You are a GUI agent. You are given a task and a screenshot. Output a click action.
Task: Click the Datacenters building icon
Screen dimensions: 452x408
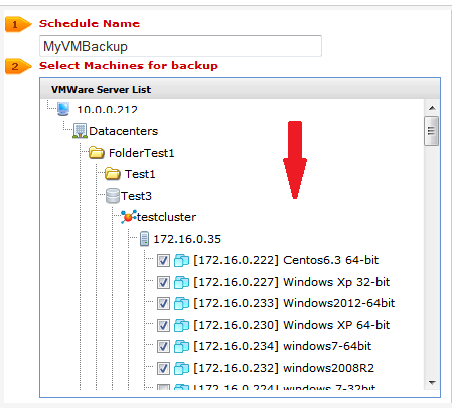(x=80, y=131)
